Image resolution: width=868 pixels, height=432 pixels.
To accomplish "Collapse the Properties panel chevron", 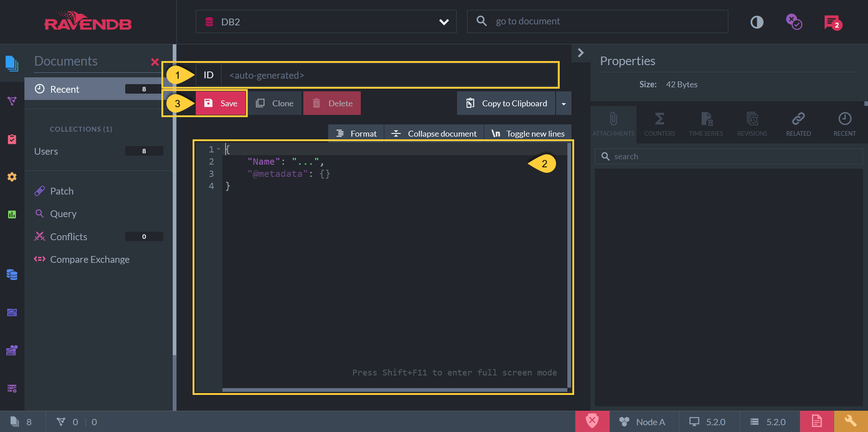I will point(581,53).
